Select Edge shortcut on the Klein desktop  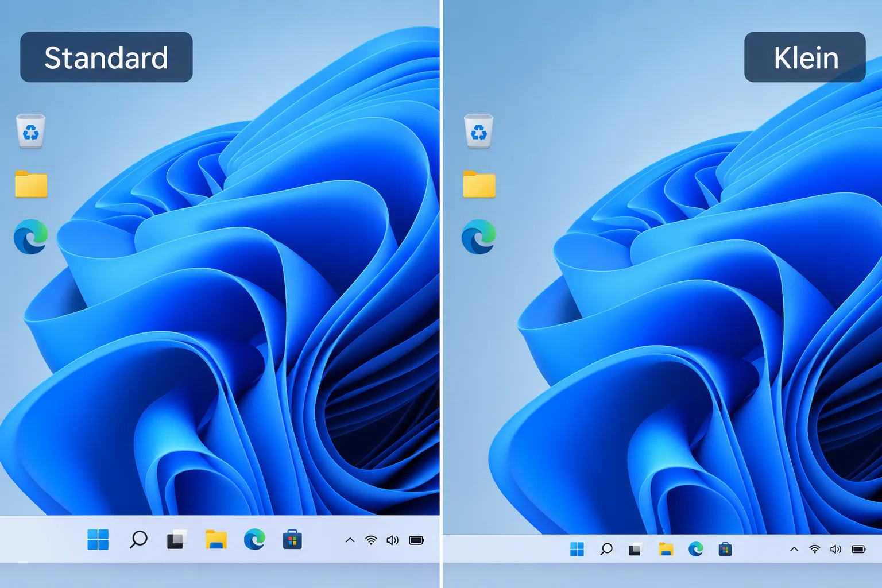click(x=478, y=237)
